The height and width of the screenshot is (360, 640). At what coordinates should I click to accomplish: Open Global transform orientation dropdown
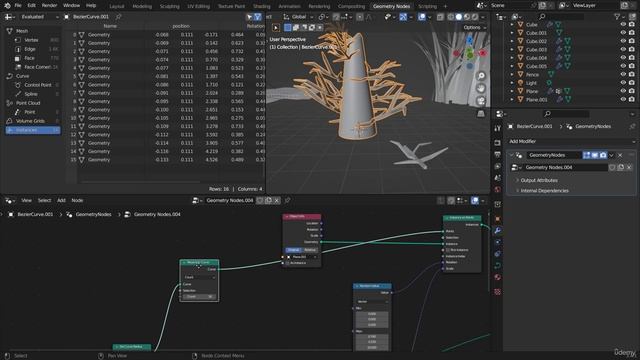(298, 17)
